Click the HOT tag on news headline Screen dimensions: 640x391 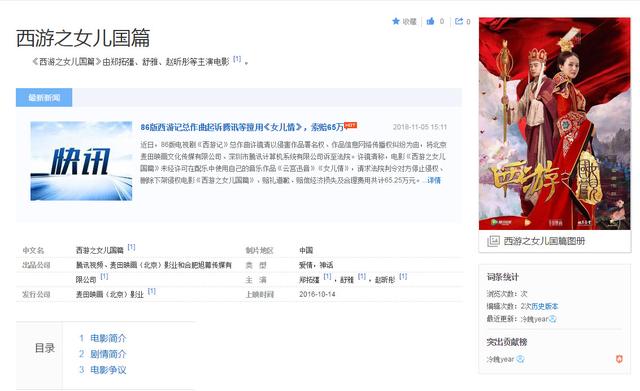point(351,125)
